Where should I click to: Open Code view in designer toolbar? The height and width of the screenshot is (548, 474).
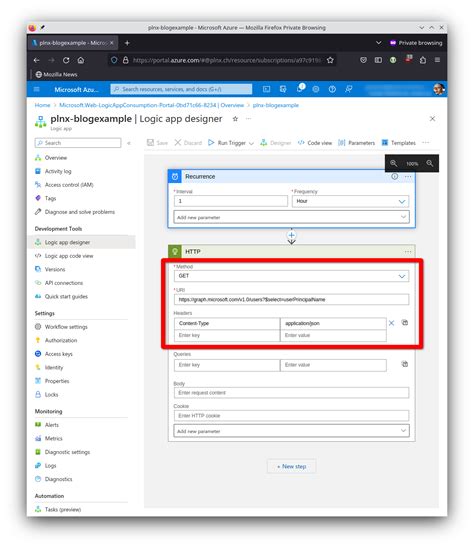tap(315, 143)
